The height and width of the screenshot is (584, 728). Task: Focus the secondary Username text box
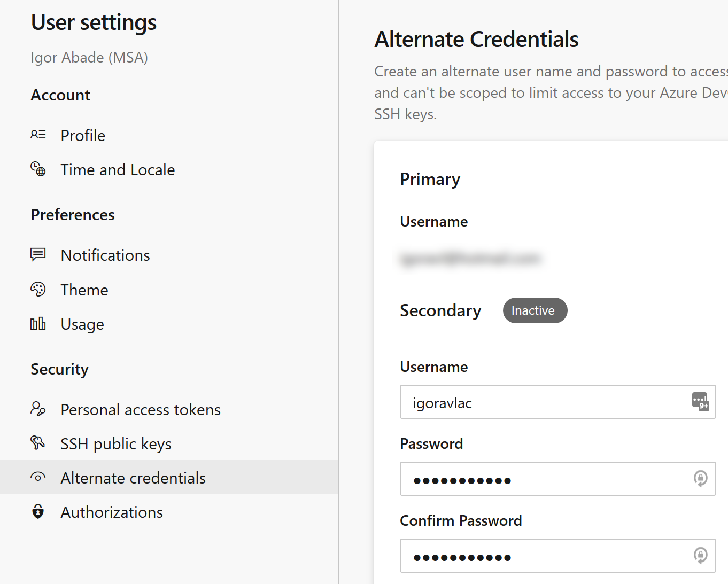pyautogui.click(x=558, y=402)
